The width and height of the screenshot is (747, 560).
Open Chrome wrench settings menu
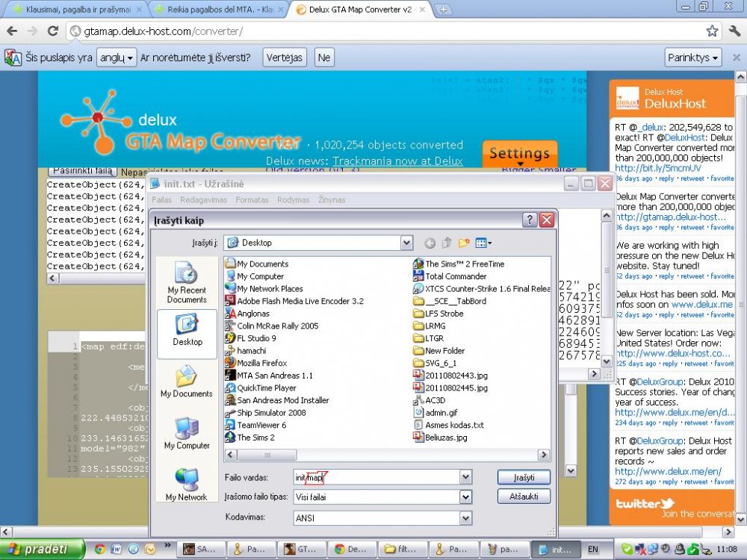tap(734, 31)
